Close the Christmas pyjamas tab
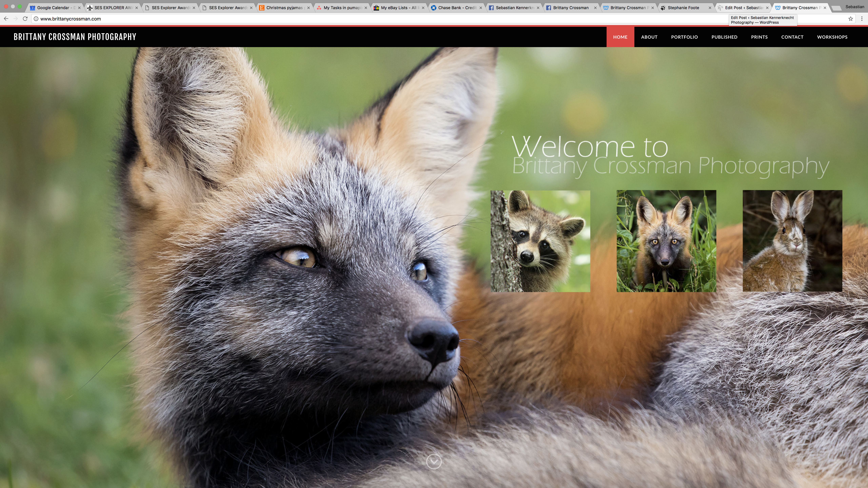The width and height of the screenshot is (868, 488). pyautogui.click(x=308, y=7)
